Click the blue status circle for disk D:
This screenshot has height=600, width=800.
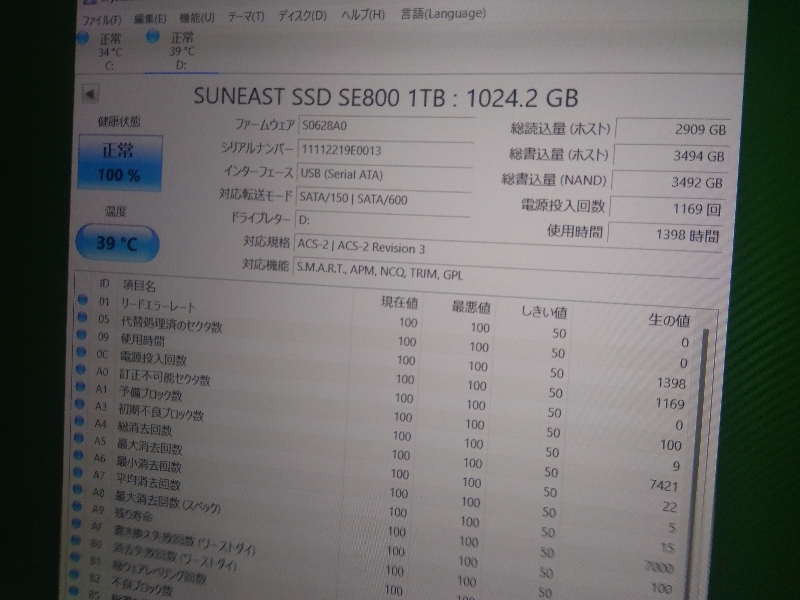[x=153, y=36]
